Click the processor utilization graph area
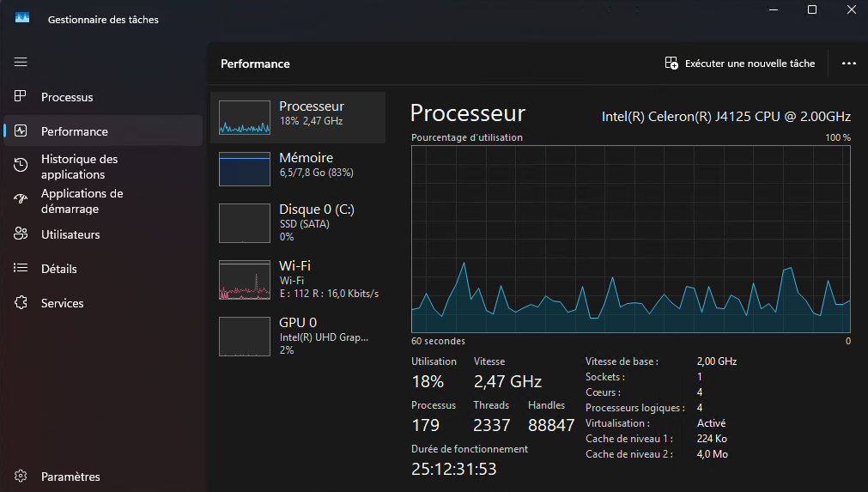The width and height of the screenshot is (868, 492). point(630,239)
